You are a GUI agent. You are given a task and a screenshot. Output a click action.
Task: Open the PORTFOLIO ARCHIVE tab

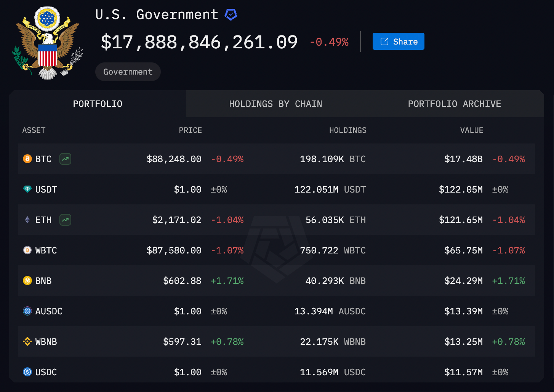(454, 104)
